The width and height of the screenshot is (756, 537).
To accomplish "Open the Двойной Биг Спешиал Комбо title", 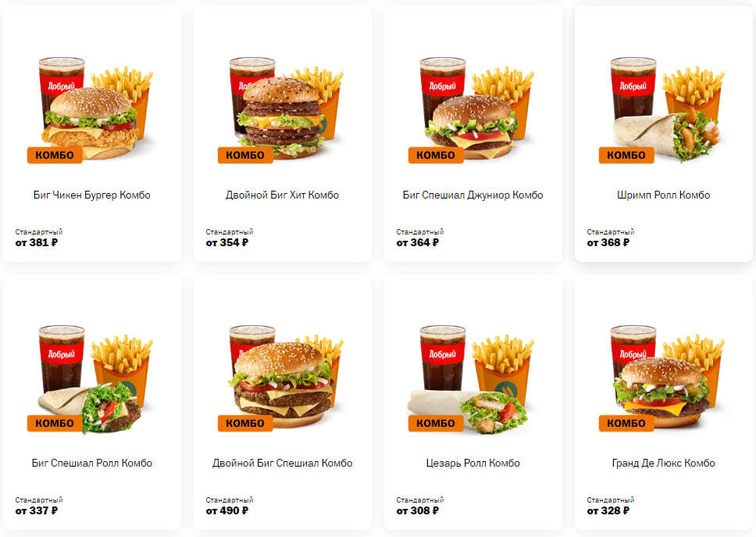I will click(283, 464).
